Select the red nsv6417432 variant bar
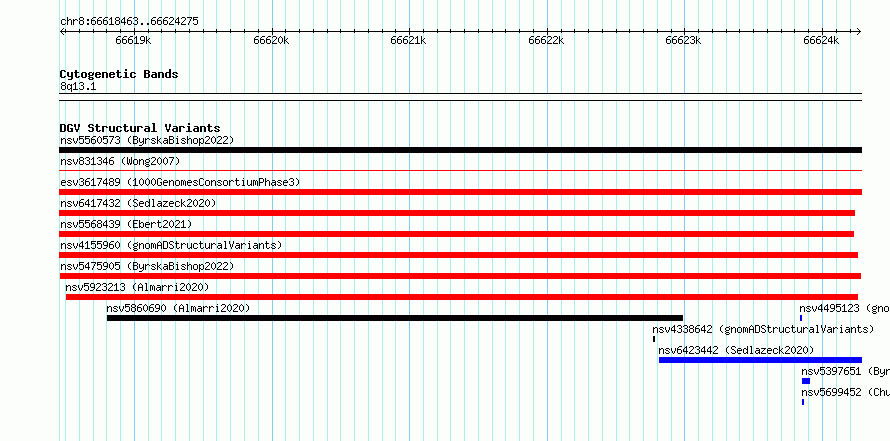The height and width of the screenshot is (441, 890). point(457,213)
